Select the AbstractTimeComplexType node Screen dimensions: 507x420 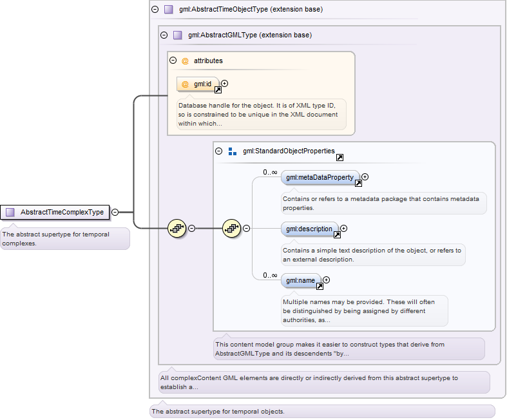(55, 212)
